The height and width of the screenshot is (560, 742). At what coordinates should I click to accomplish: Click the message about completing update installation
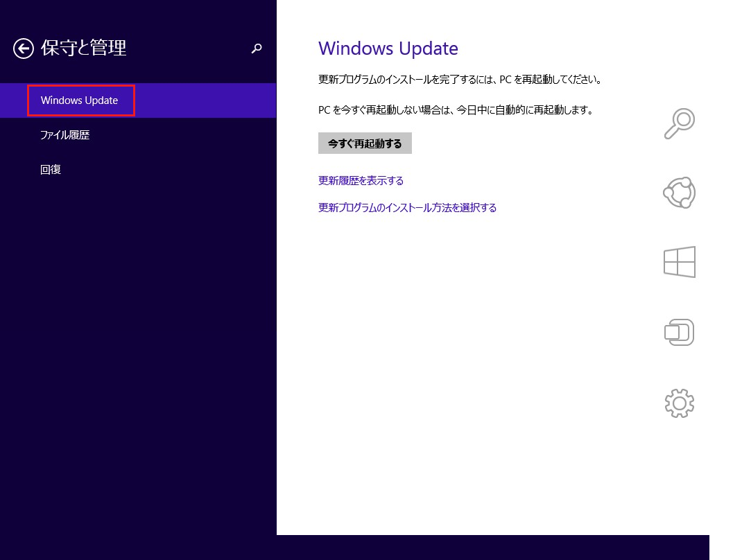pos(459,80)
